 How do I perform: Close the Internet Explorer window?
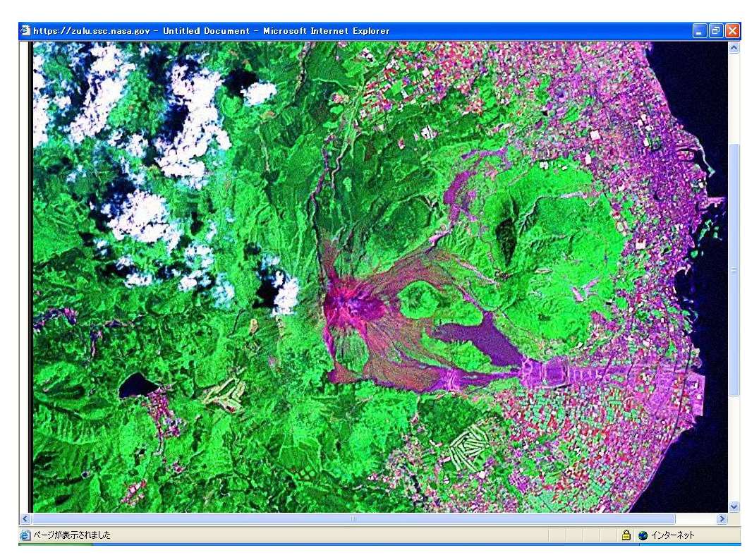point(732,32)
